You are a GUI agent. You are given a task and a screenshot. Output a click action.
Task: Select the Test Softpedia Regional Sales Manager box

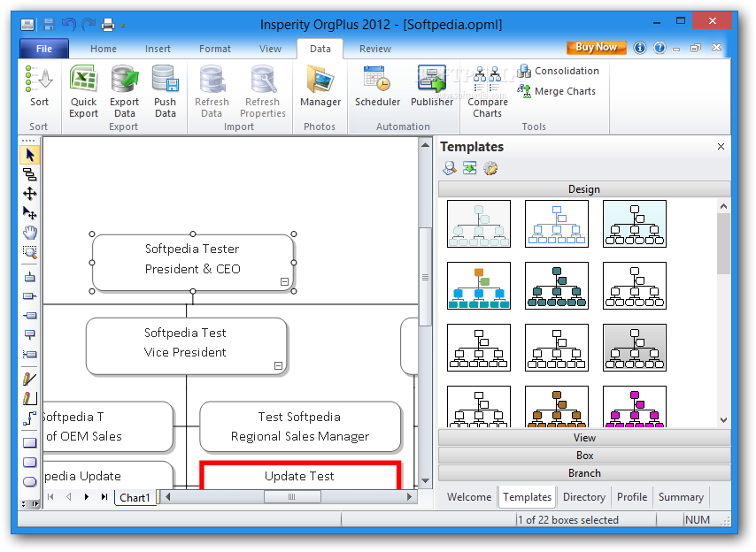300,426
